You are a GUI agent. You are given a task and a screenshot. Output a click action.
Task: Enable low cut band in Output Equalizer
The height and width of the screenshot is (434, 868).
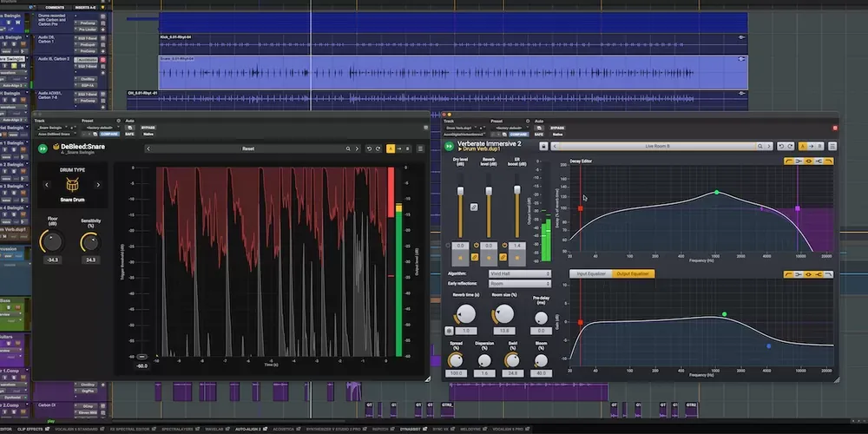(x=788, y=274)
